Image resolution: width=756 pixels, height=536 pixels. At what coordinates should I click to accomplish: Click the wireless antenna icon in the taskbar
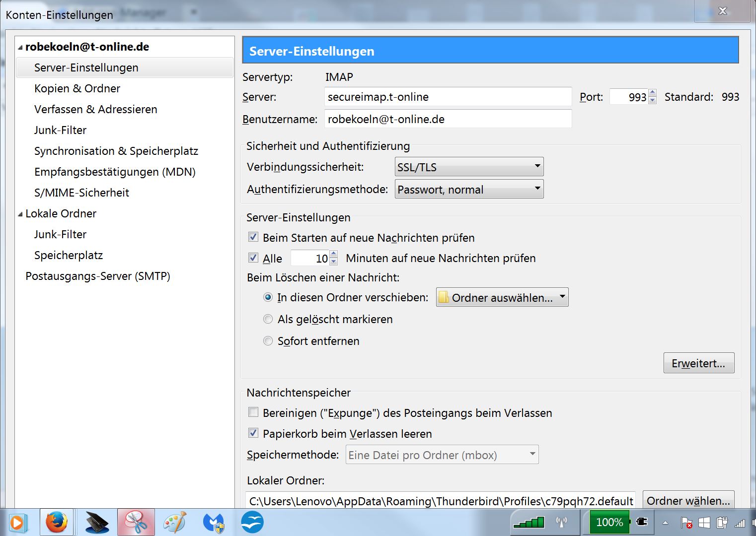coord(562,522)
